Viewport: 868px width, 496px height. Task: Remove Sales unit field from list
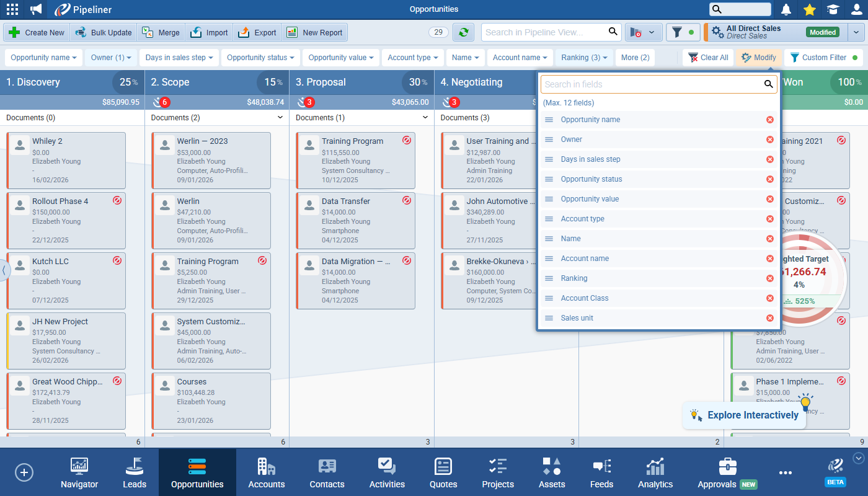tap(770, 318)
